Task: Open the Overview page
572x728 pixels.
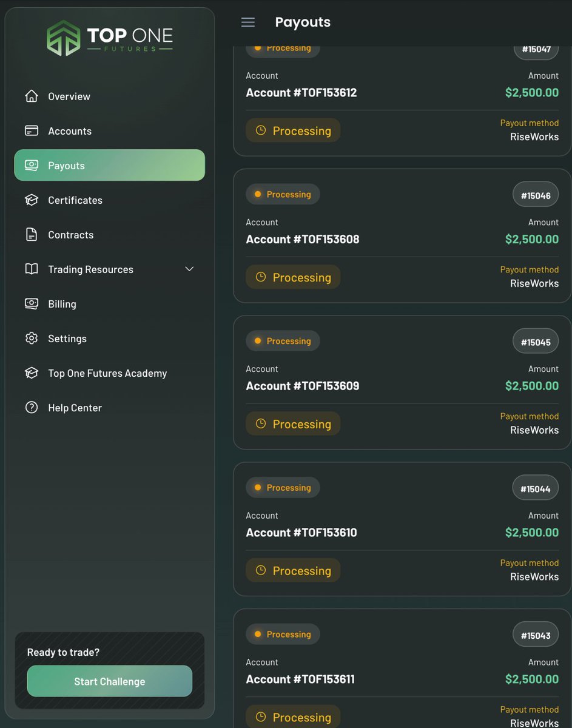Action: pyautogui.click(x=110, y=96)
